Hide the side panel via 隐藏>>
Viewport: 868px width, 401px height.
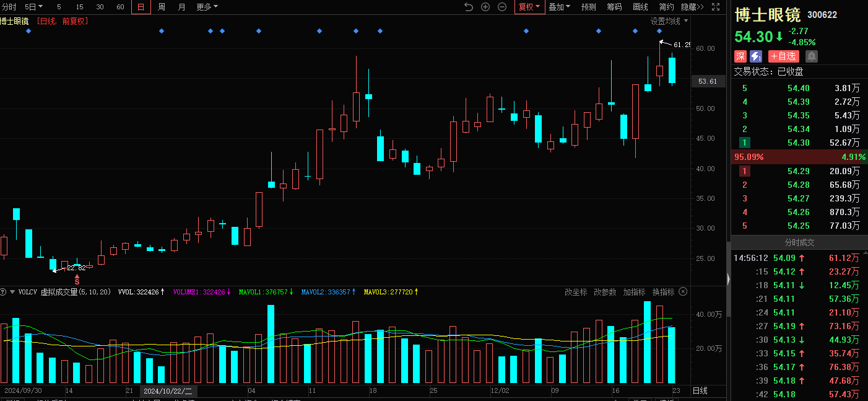coord(692,7)
